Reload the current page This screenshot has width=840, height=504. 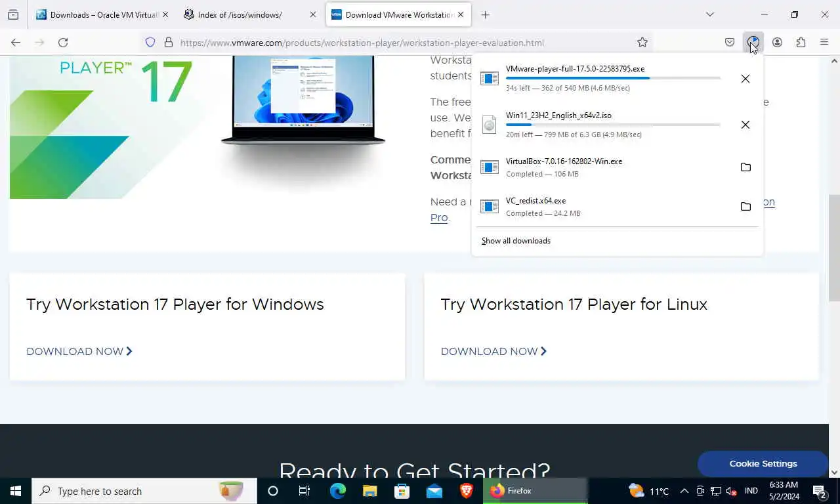(63, 42)
